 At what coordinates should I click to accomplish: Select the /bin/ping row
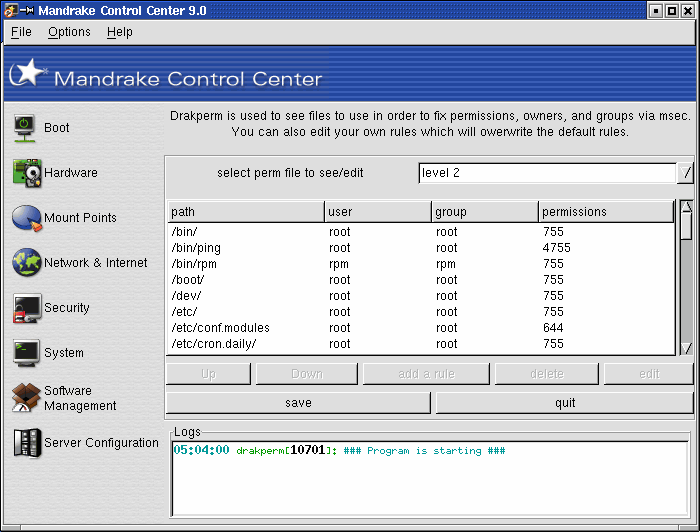click(x=421, y=248)
